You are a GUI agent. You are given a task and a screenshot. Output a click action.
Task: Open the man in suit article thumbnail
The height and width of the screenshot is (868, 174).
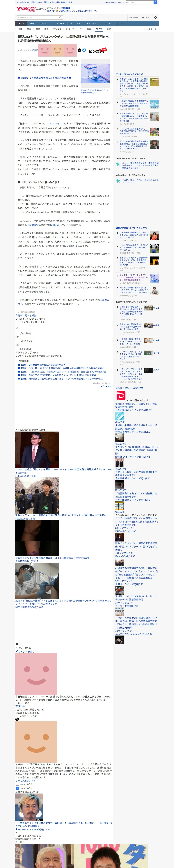(37, 449)
